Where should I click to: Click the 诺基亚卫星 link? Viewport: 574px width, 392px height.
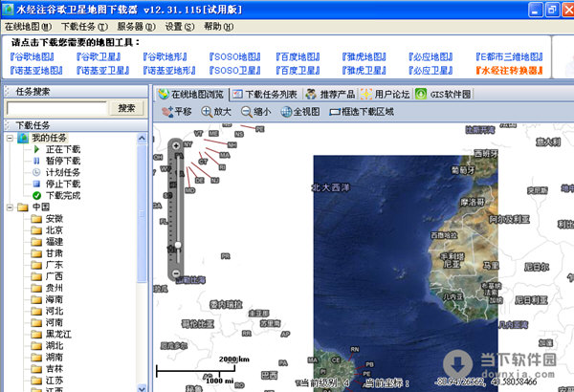click(103, 71)
